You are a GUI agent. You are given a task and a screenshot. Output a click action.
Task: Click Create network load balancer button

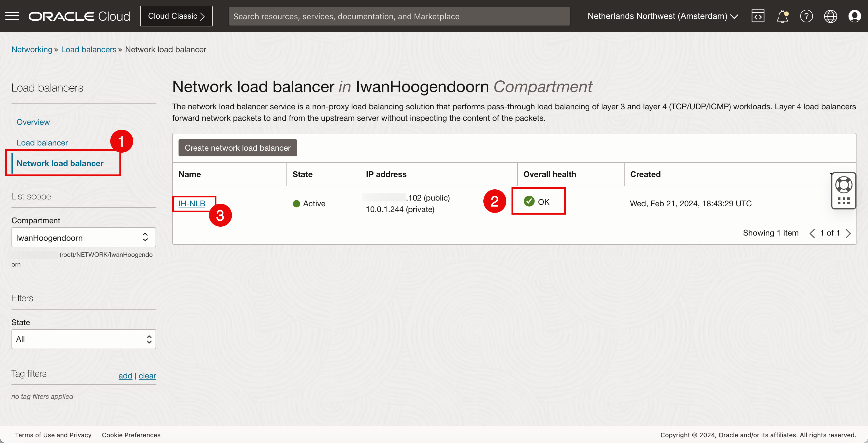click(237, 148)
